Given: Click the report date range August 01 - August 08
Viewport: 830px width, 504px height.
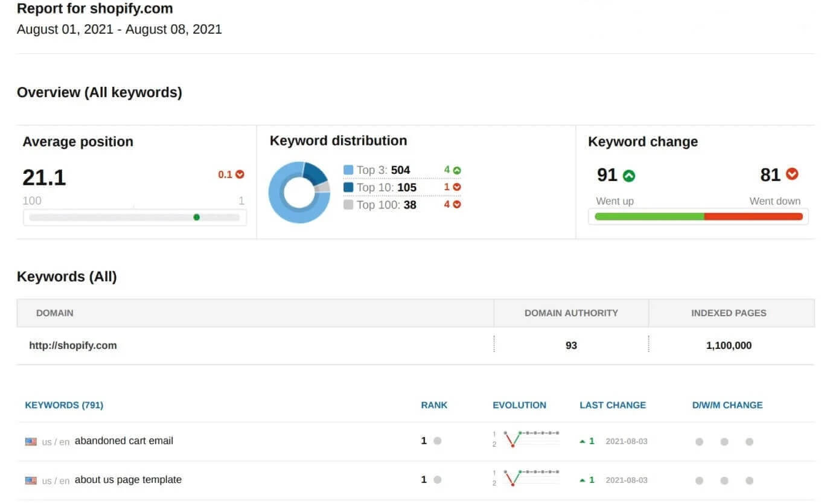Looking at the screenshot, I should click(120, 29).
